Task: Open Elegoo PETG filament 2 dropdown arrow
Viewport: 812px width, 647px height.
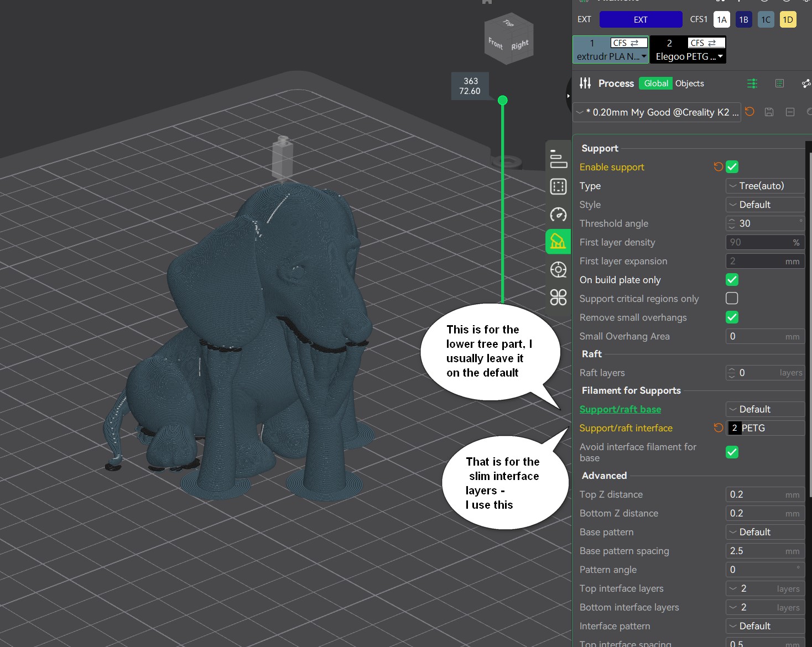Action: point(720,56)
